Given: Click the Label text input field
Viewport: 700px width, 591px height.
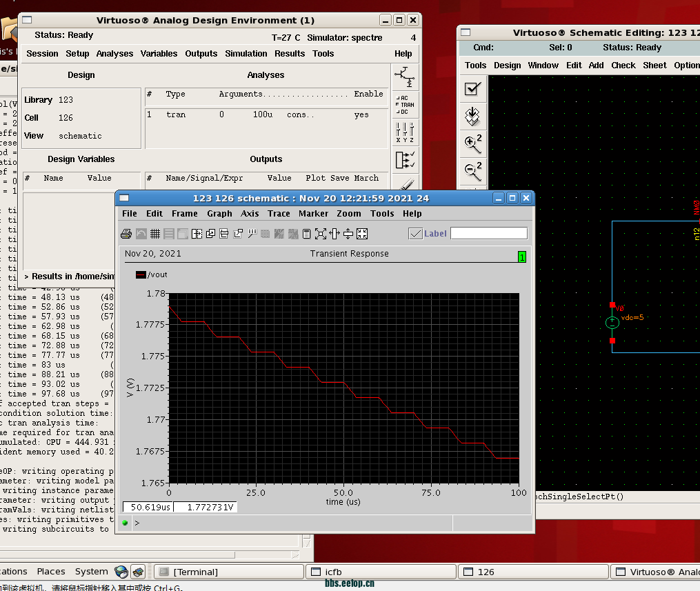Looking at the screenshot, I should 489,234.
